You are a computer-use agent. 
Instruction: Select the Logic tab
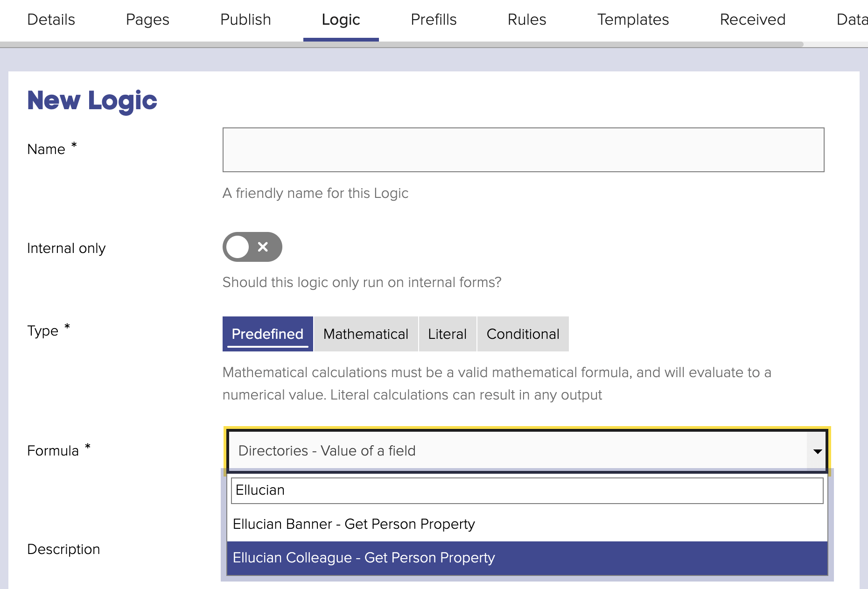point(341,20)
